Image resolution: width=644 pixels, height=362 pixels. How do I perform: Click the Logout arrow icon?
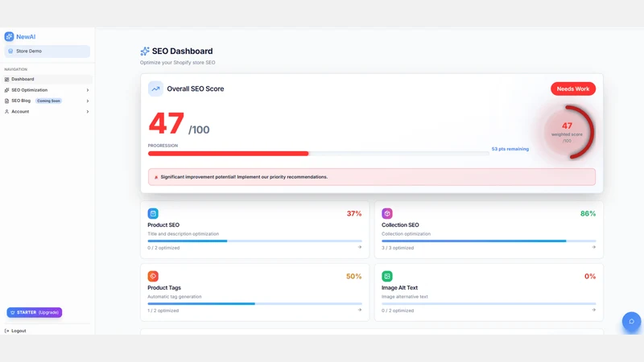coord(6,331)
